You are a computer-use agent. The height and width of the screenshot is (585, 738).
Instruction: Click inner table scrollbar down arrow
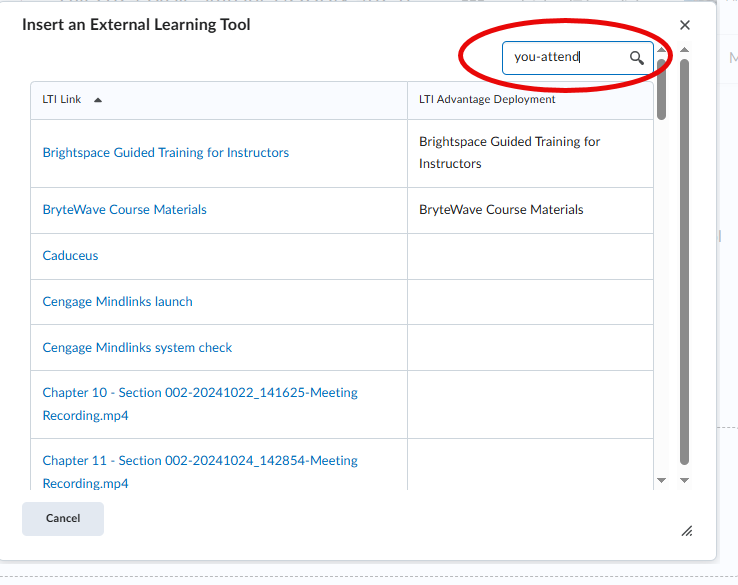tap(661, 481)
